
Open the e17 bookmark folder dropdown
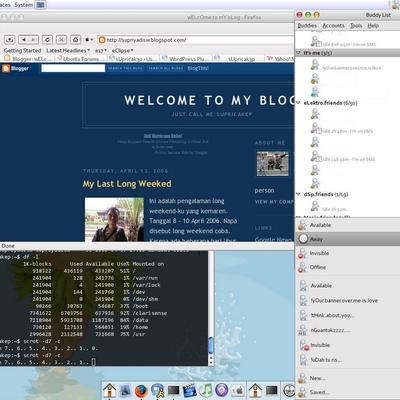(101, 51)
